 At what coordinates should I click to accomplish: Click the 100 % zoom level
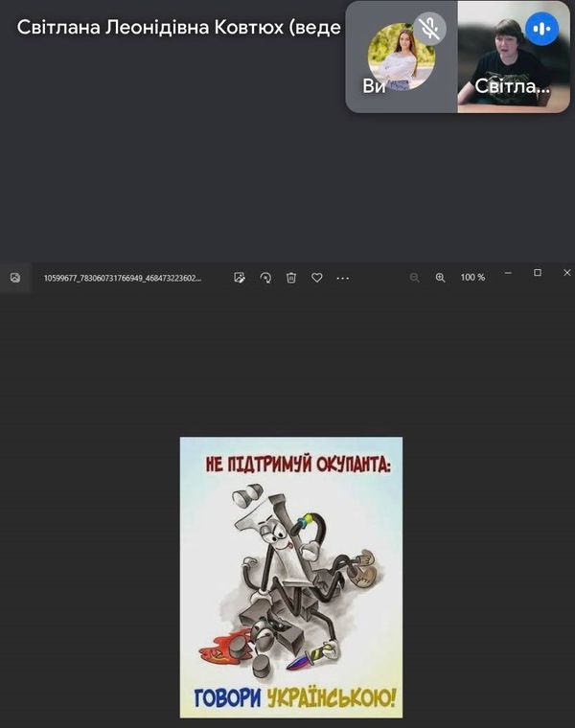pyautogui.click(x=472, y=278)
